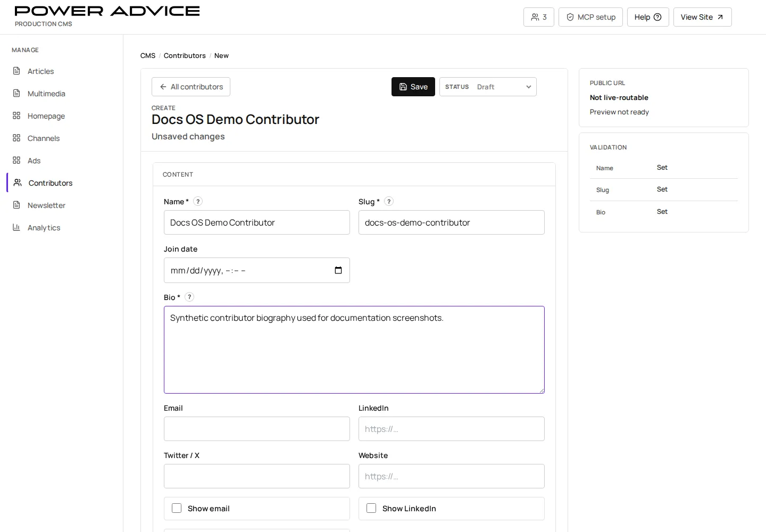The width and height of the screenshot is (766, 532).
Task: Click the Contributors people icon in sidebar
Action: (18, 182)
